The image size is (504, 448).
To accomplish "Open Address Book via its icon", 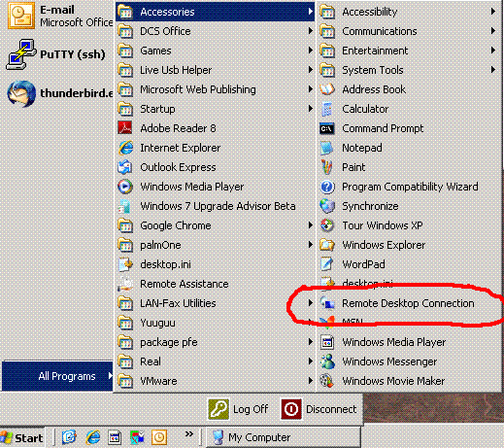I will 327,89.
